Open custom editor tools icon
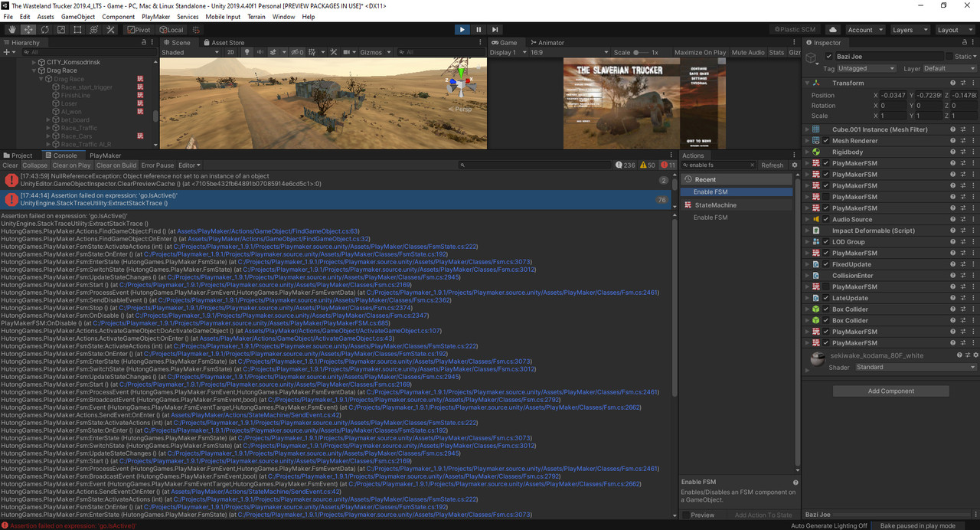This screenshot has height=530, width=980. click(x=110, y=30)
